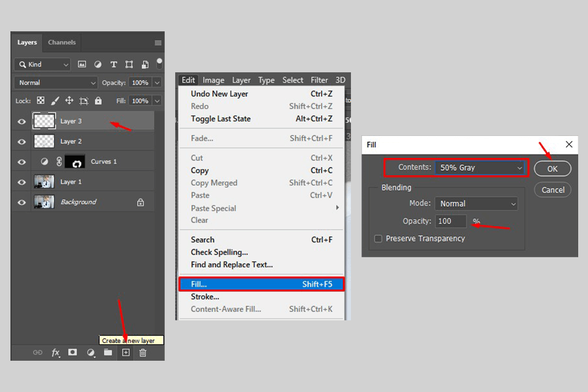Viewport: 588px width, 392px height.
Task: Create a new group folder icon
Action: tap(108, 352)
